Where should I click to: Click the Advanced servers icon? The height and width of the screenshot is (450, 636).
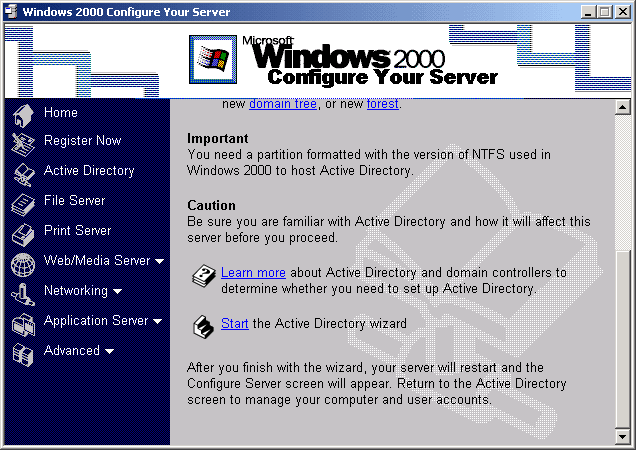pos(23,355)
